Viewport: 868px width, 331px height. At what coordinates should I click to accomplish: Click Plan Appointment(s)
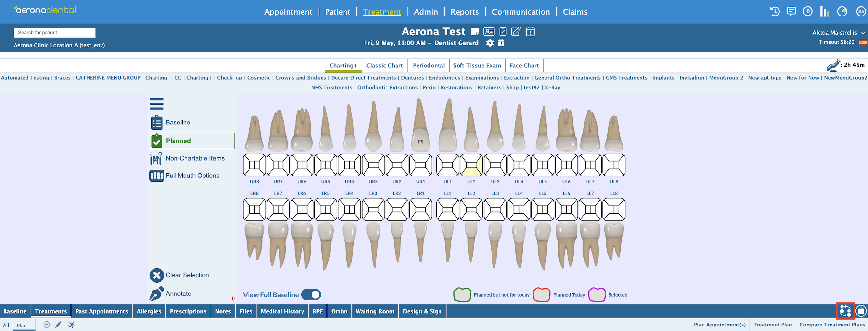pyautogui.click(x=719, y=325)
